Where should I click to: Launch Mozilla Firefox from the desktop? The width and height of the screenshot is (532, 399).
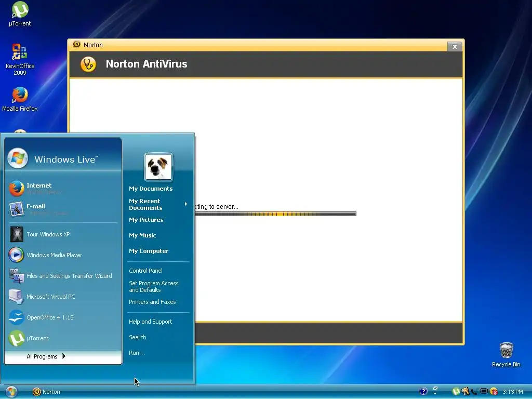(20, 99)
